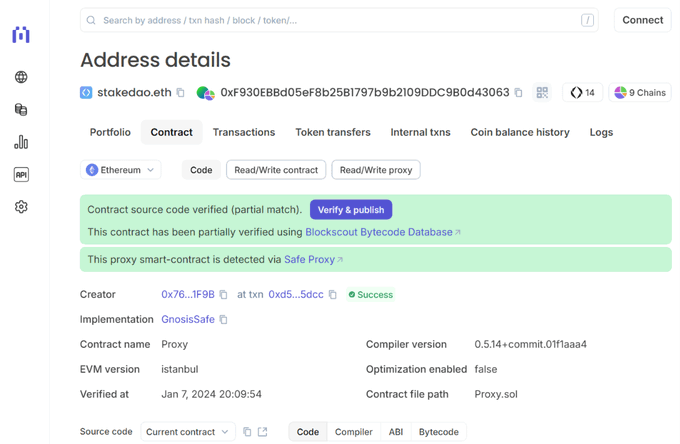Open the tokens coins sidebar icon
The image size is (680, 444).
pyautogui.click(x=21, y=110)
